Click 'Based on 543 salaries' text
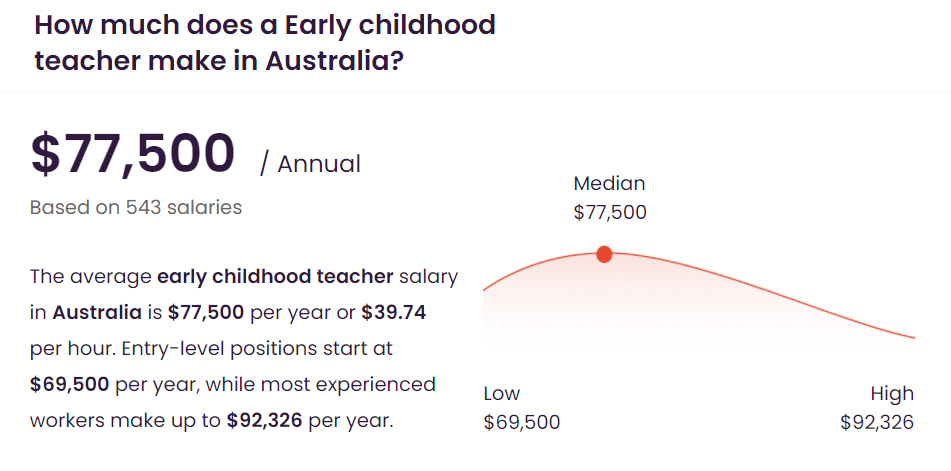951x471 pixels. point(136,207)
